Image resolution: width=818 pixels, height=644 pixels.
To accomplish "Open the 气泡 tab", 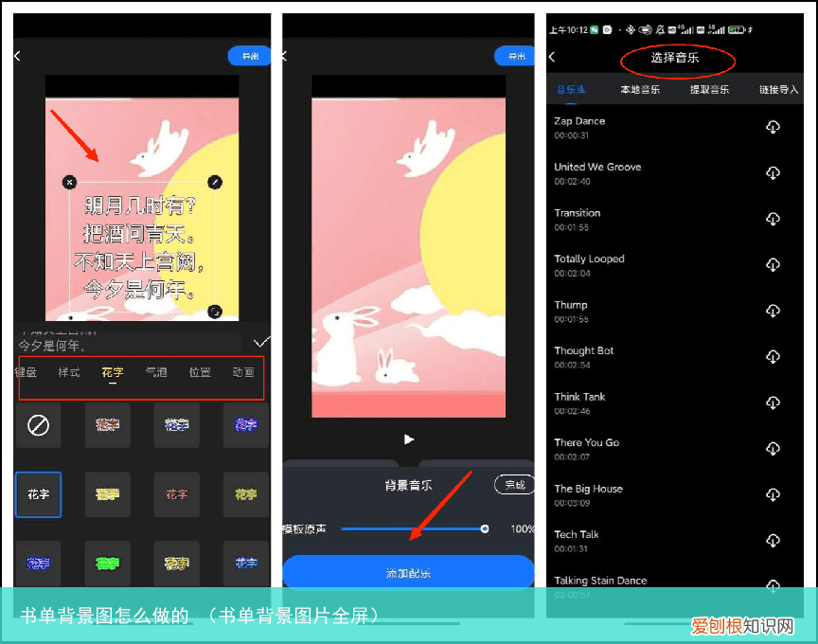I will click(156, 372).
